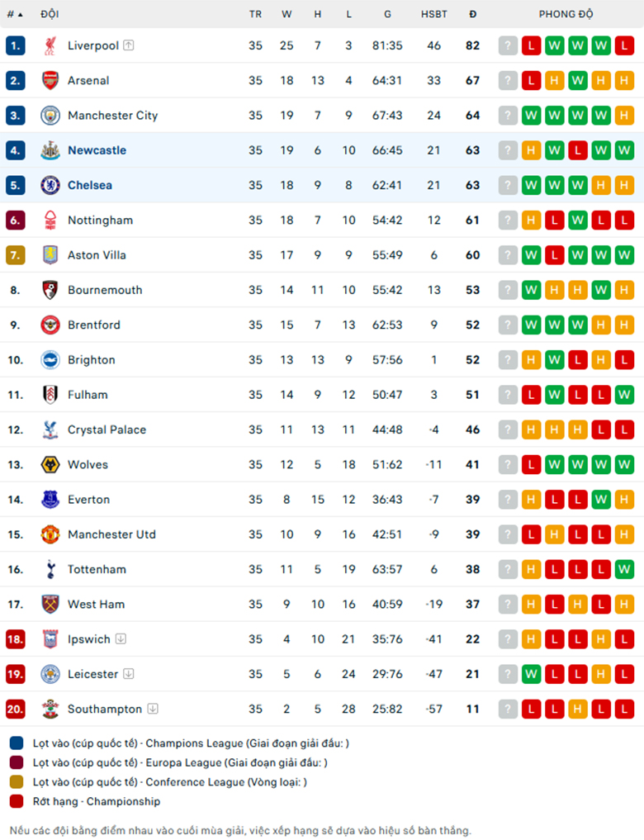This screenshot has height=840, width=644.
Task: Click Southampton's relegation arrow icon
Action: tap(153, 709)
